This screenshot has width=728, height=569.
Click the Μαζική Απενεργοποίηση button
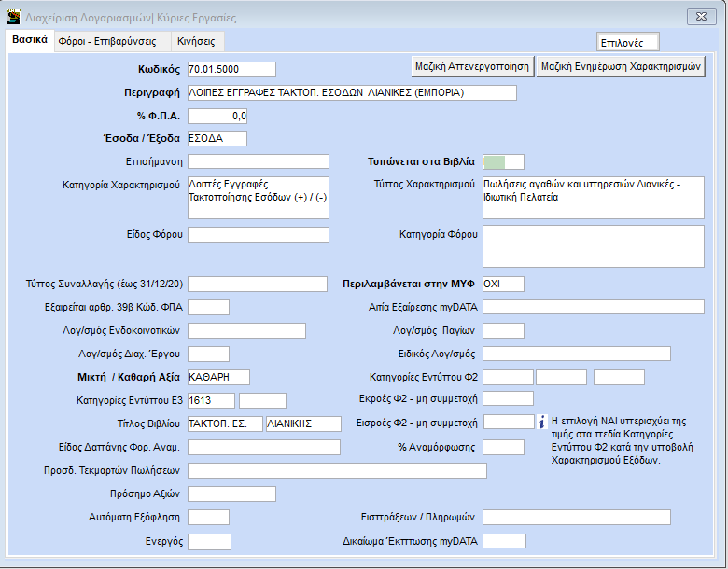pyautogui.click(x=472, y=67)
